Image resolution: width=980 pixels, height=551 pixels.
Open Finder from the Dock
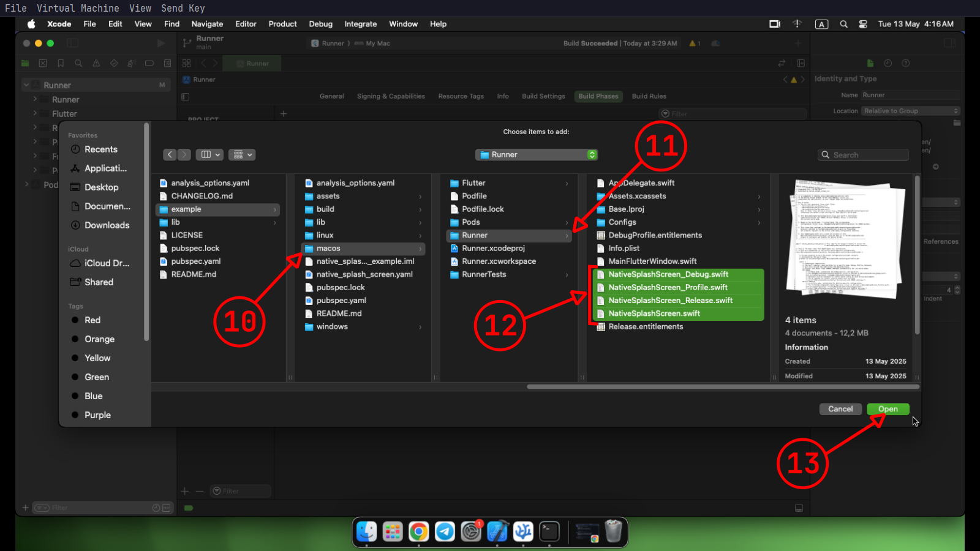tap(366, 531)
